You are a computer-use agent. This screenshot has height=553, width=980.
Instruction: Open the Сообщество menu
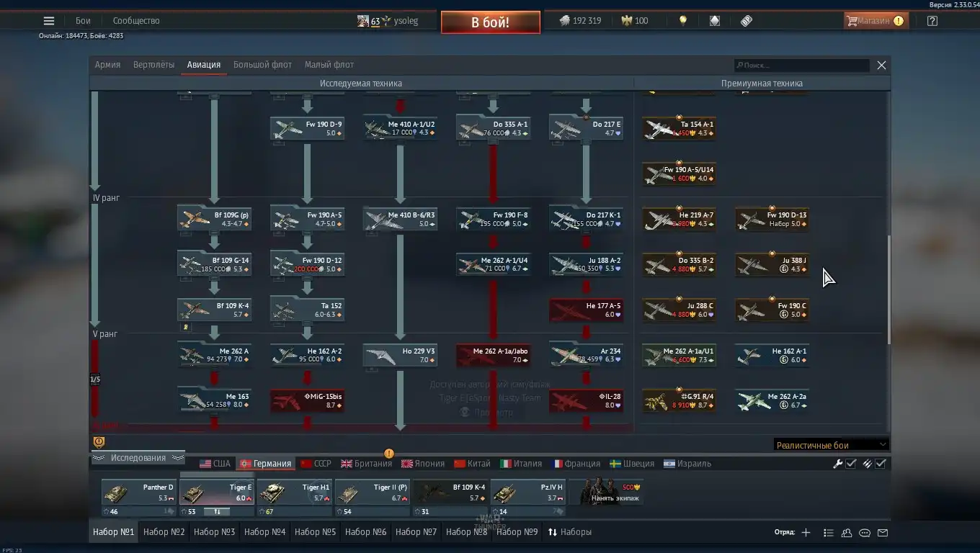point(136,21)
